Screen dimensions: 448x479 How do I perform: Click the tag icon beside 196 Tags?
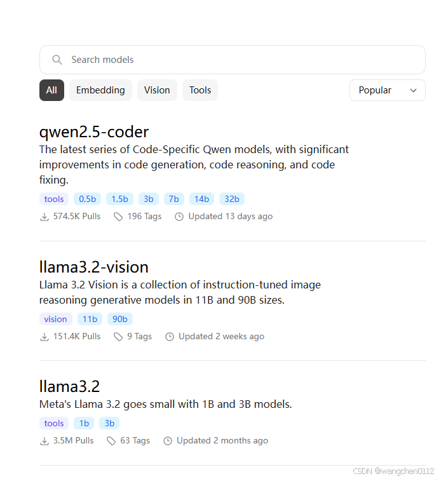point(118,217)
